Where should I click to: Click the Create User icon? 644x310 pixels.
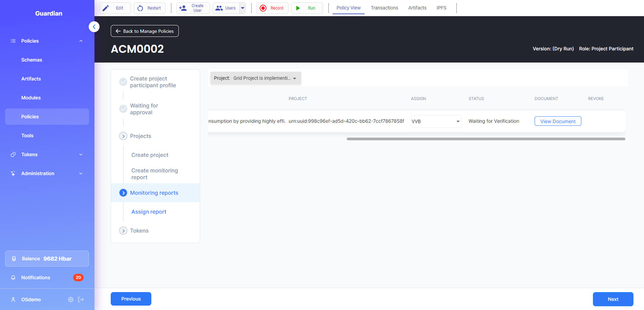pos(183,8)
